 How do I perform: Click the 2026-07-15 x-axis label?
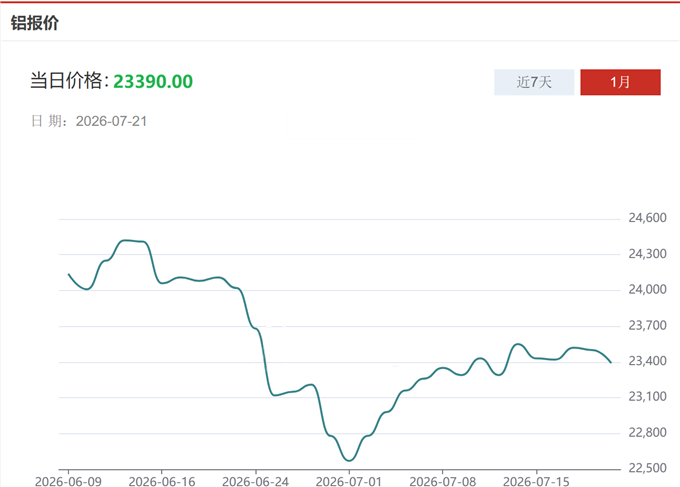[x=536, y=481]
